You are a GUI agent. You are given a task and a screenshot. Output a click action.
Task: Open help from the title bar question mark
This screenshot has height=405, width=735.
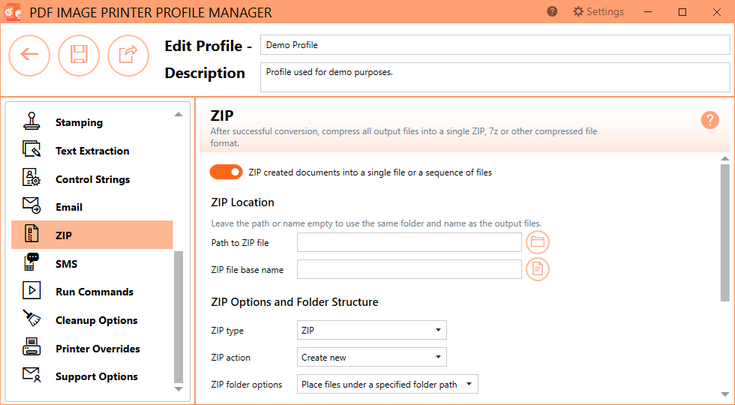pyautogui.click(x=552, y=12)
